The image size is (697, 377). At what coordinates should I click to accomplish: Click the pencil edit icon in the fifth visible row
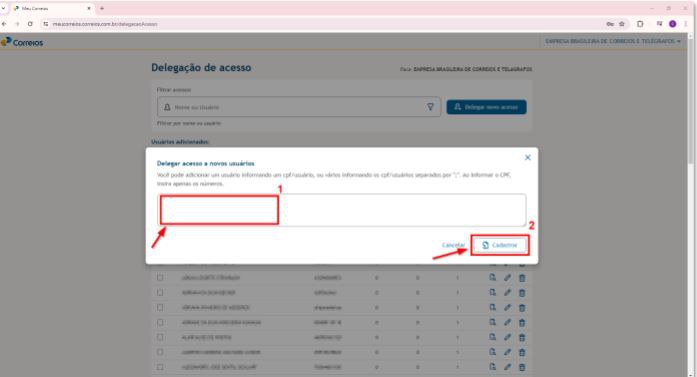point(507,337)
